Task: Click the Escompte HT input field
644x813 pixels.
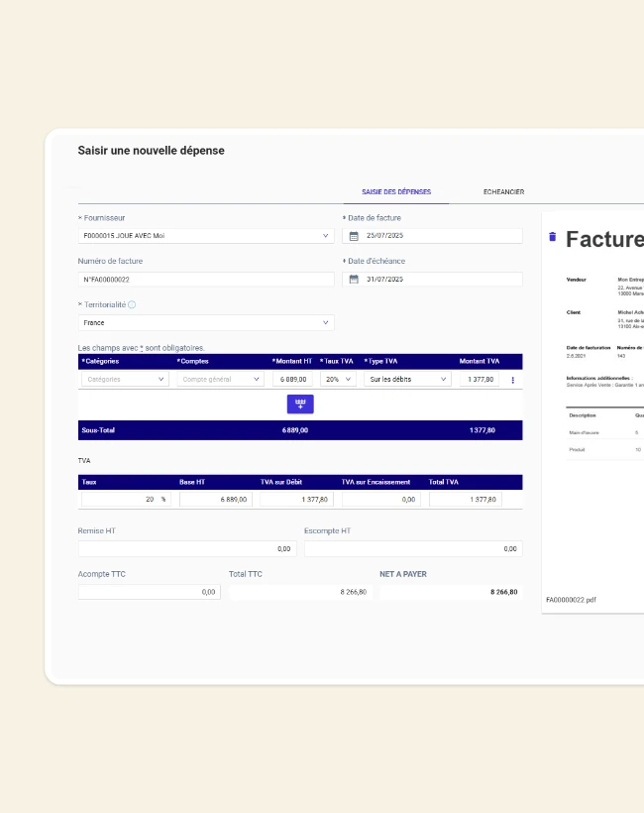Action: tap(412, 548)
